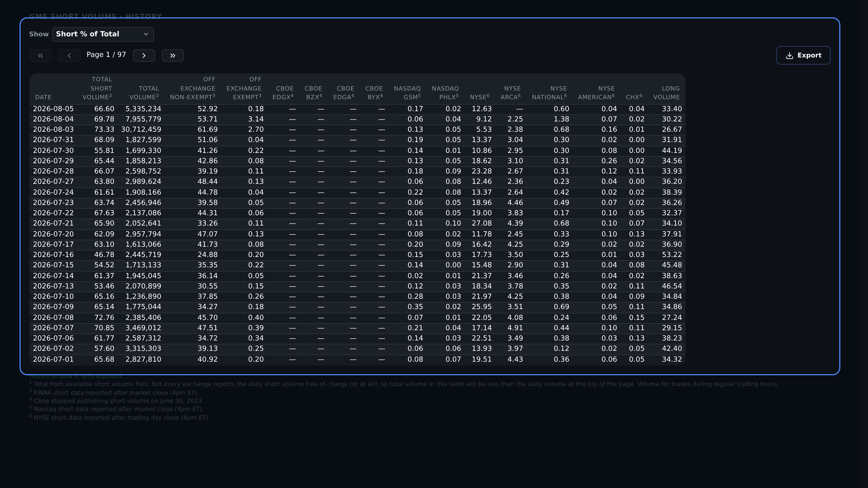Click the CBOE EDGA column header
Image resolution: width=868 pixels, height=488 pixels.
click(344, 93)
